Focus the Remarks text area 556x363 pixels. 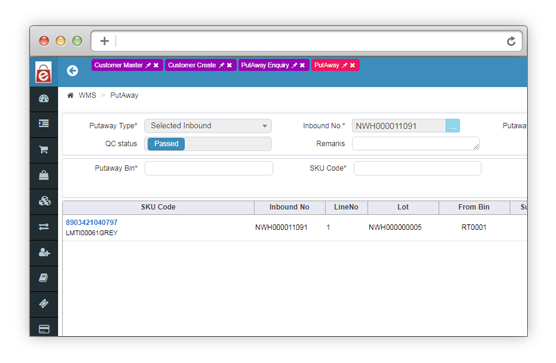[416, 144]
